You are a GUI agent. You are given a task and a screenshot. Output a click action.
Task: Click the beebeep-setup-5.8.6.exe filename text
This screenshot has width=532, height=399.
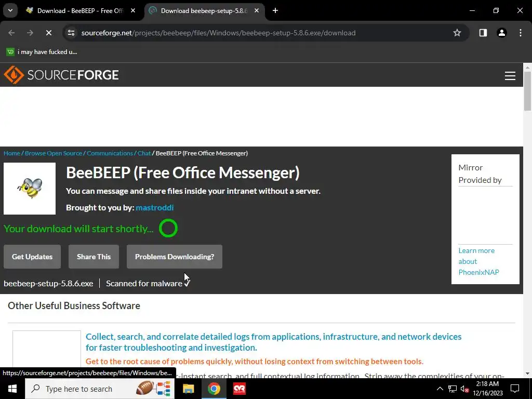click(48, 283)
